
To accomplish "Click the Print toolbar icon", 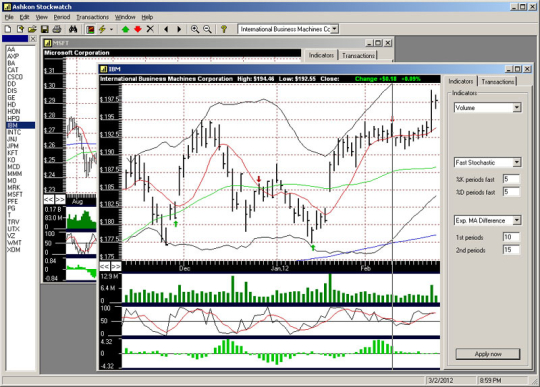I will [x=57, y=29].
